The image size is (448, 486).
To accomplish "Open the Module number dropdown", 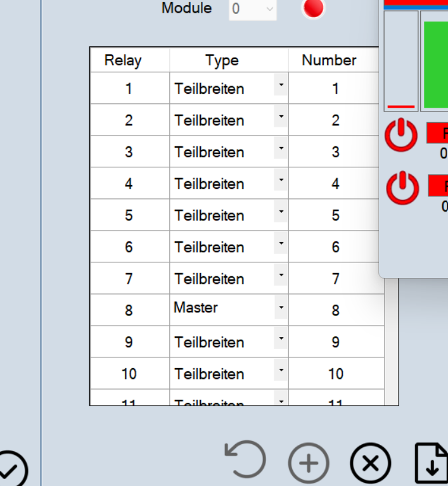I will coord(253,9).
